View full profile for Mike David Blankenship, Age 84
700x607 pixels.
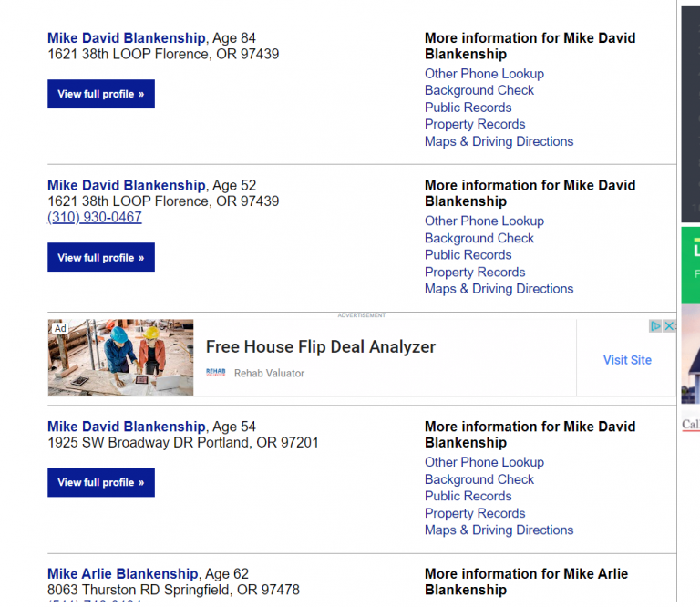(101, 94)
